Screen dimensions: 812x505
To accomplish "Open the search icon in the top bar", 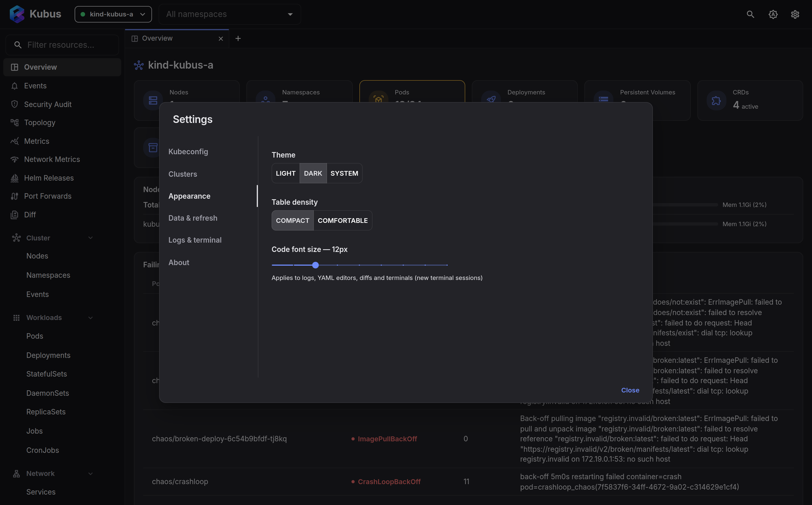I will pyautogui.click(x=750, y=14).
